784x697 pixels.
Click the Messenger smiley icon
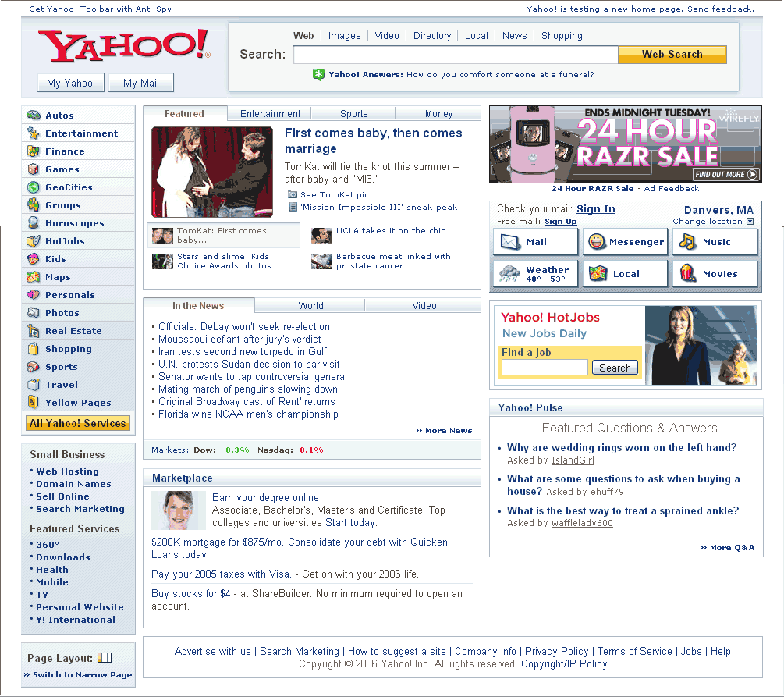pos(597,242)
